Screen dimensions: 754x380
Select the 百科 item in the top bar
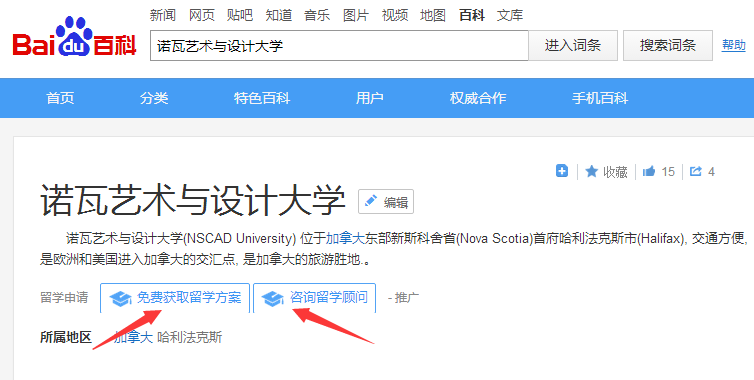(472, 15)
